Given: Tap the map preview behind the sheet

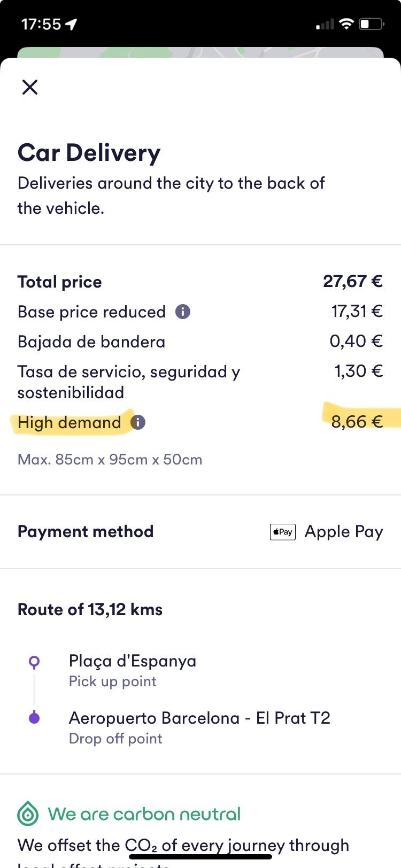Looking at the screenshot, I should [x=200, y=52].
